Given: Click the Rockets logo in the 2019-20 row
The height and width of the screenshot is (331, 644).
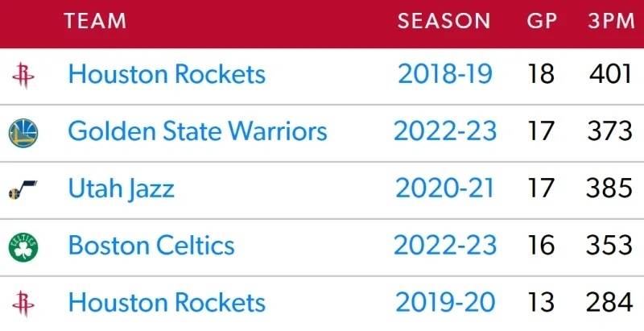Looking at the screenshot, I should click(23, 304).
